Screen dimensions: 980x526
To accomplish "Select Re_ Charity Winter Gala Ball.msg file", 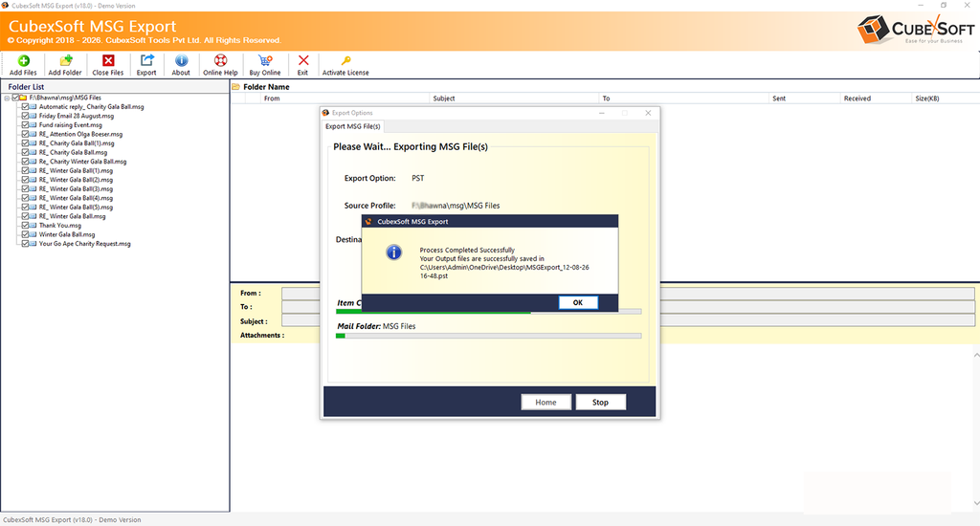I will pos(82,162).
